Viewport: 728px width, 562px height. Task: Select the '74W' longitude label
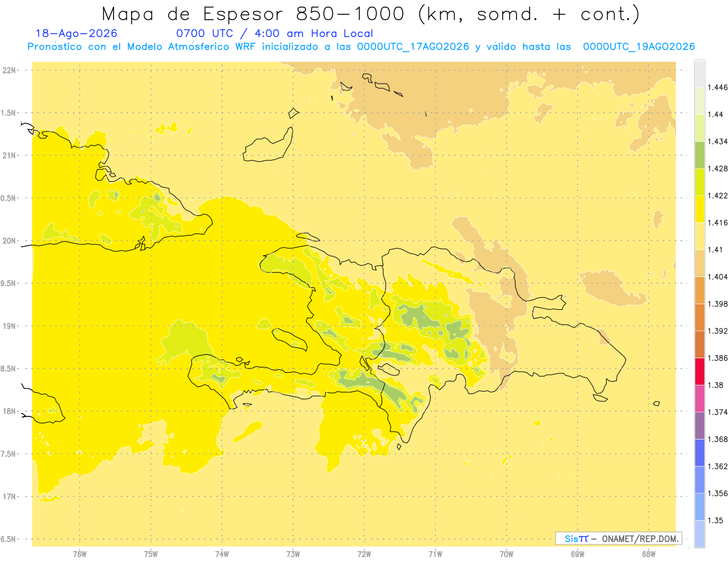click(x=222, y=554)
